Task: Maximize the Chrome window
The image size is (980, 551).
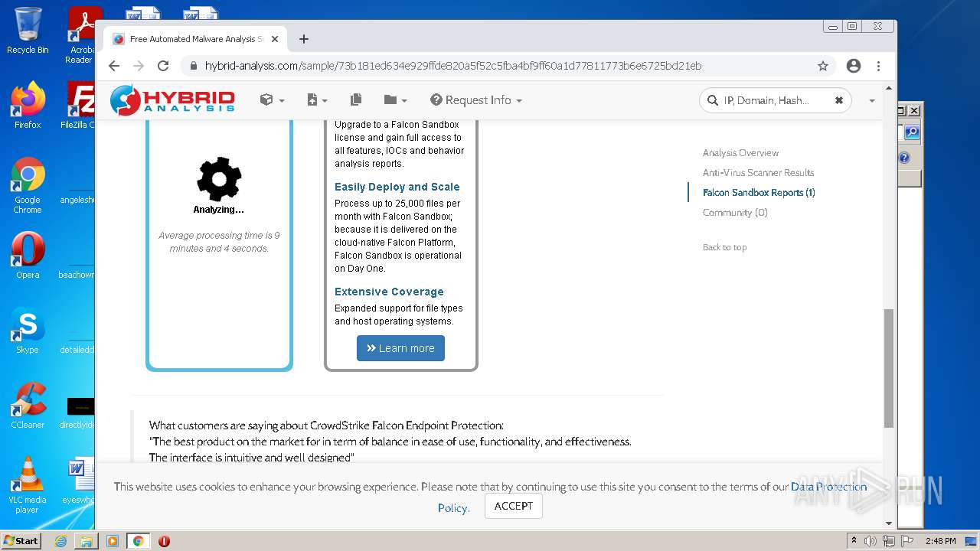Action: pyautogui.click(x=852, y=26)
